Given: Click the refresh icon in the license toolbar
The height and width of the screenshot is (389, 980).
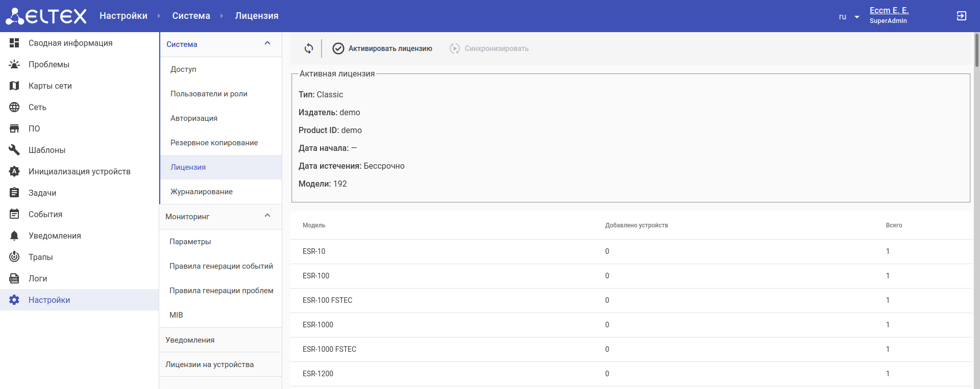Looking at the screenshot, I should pyautogui.click(x=309, y=48).
